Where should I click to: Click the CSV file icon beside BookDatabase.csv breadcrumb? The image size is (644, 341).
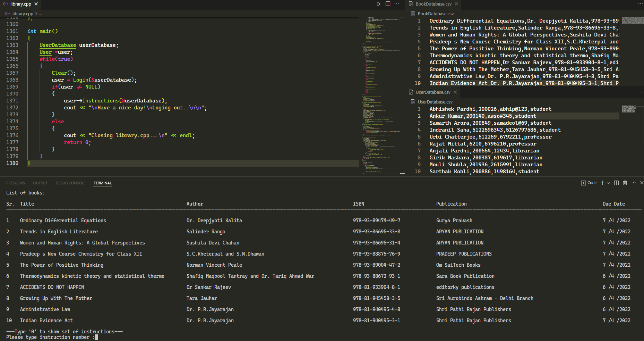point(413,14)
